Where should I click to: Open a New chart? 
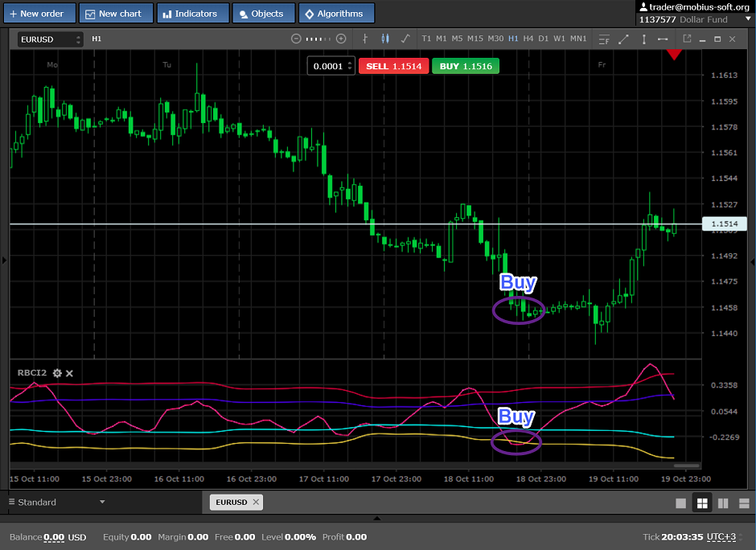(116, 14)
